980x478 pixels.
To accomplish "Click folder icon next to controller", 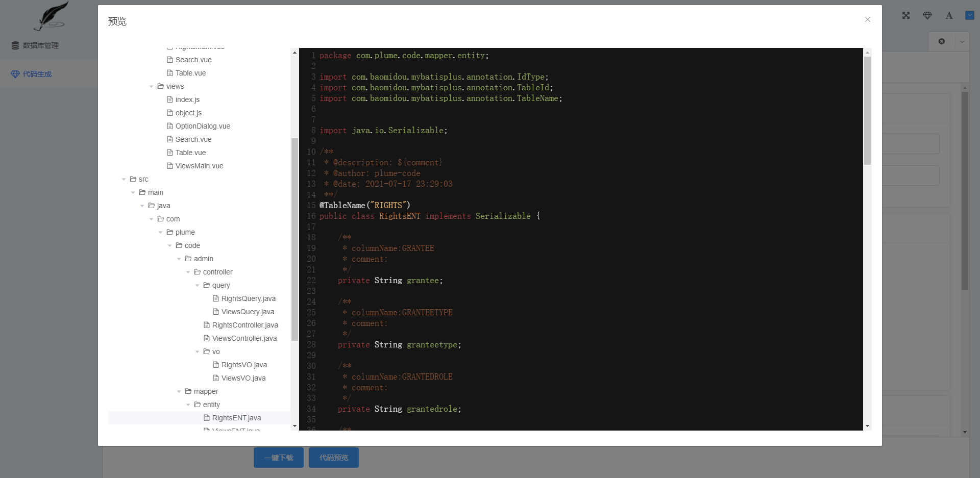I will pyautogui.click(x=198, y=272).
